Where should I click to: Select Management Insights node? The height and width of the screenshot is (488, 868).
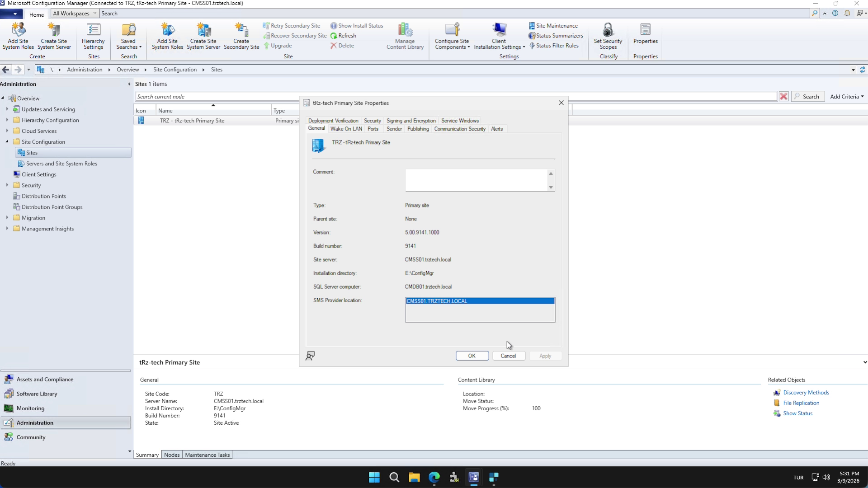coord(47,229)
